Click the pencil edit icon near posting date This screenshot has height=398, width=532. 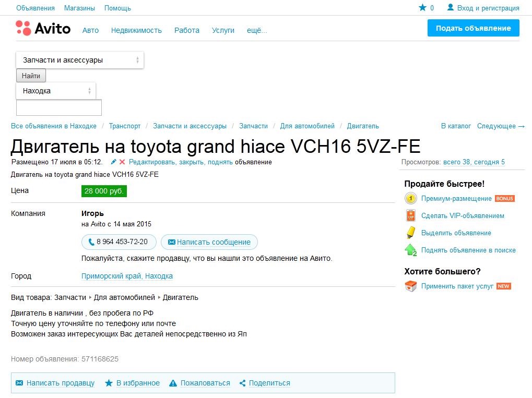[114, 162]
